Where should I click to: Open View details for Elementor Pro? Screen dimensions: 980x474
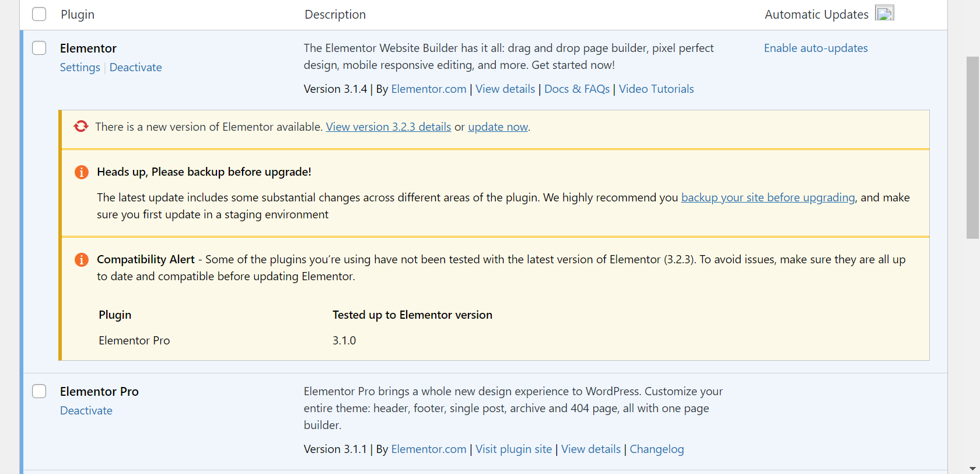tap(591, 449)
